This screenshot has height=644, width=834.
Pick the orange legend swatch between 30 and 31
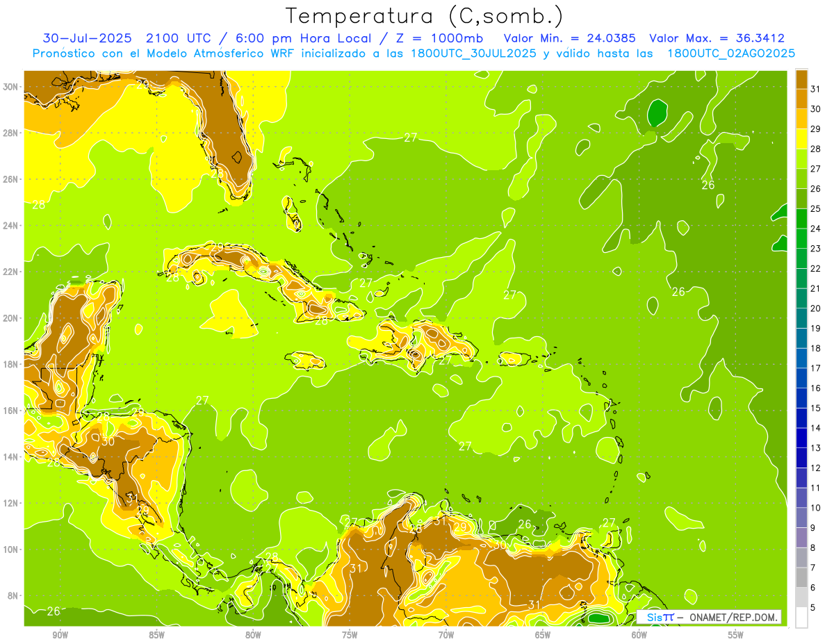point(801,99)
